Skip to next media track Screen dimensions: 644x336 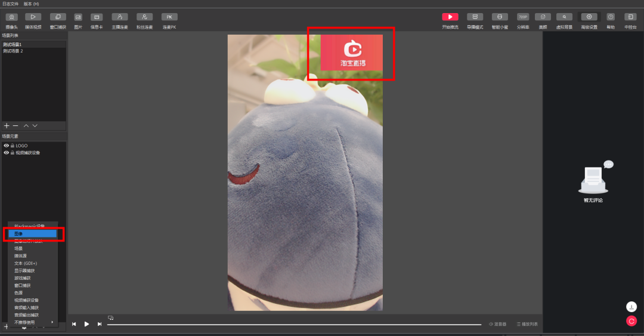tap(100, 324)
